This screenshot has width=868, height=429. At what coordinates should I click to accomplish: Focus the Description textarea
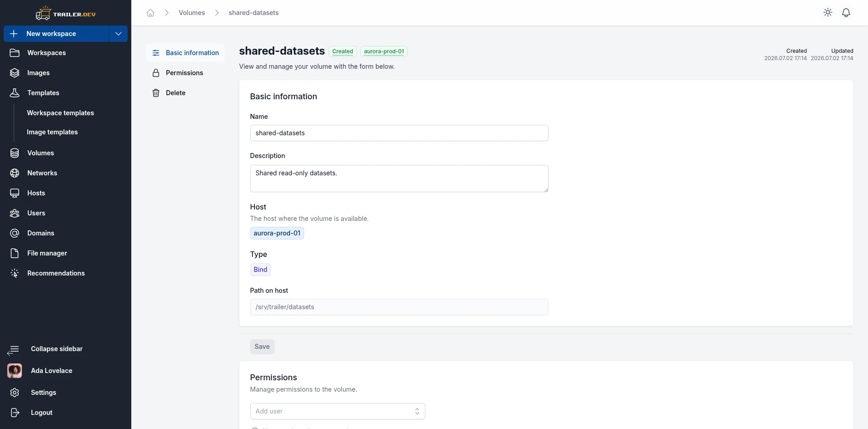(399, 179)
